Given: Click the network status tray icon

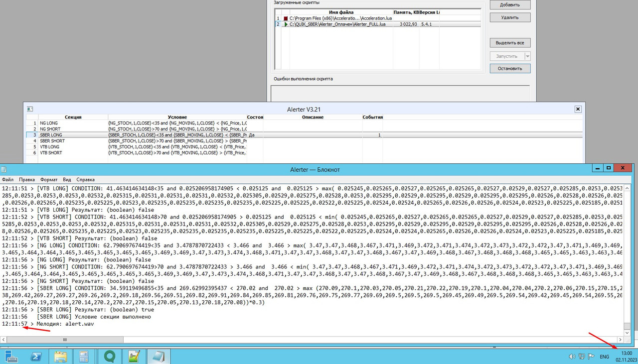Looking at the screenshot, I should (581, 357).
